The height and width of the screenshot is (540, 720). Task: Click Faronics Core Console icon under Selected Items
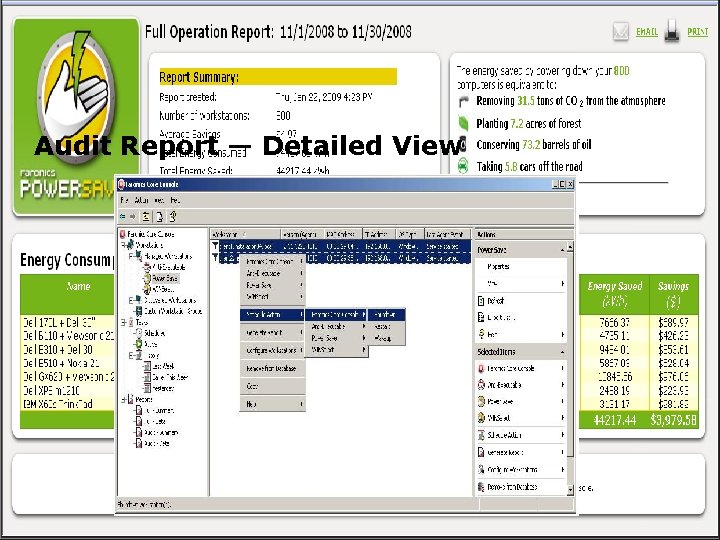[481, 368]
